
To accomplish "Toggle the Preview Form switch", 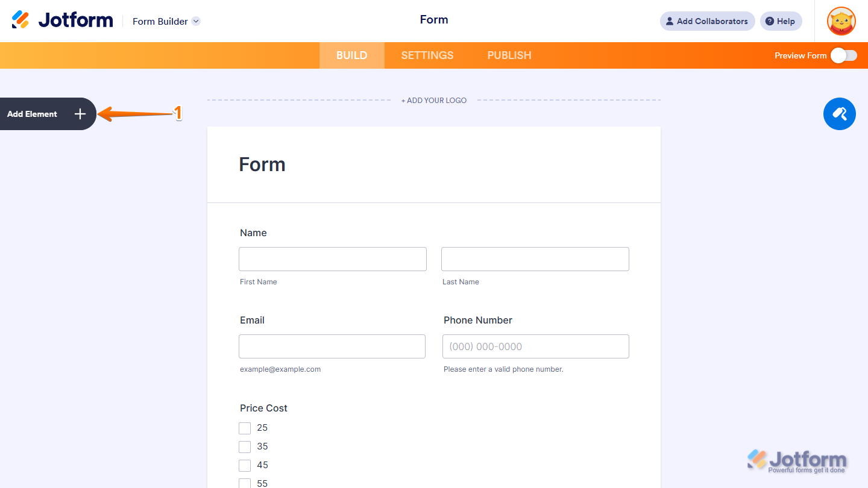I will (843, 55).
